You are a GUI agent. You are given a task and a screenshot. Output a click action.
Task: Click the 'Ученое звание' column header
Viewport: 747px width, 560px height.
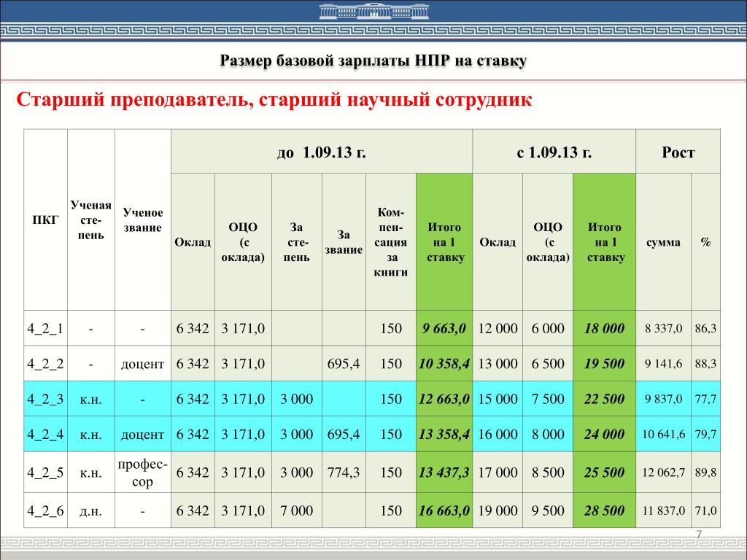tap(143, 220)
